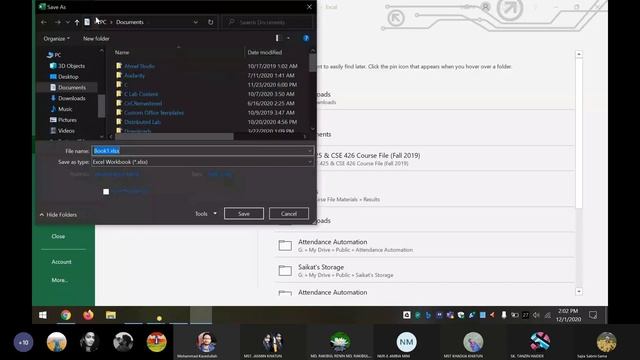The height and width of the screenshot is (360, 640).
Task: Open the Custom Office Templates folder
Action: click(x=154, y=112)
